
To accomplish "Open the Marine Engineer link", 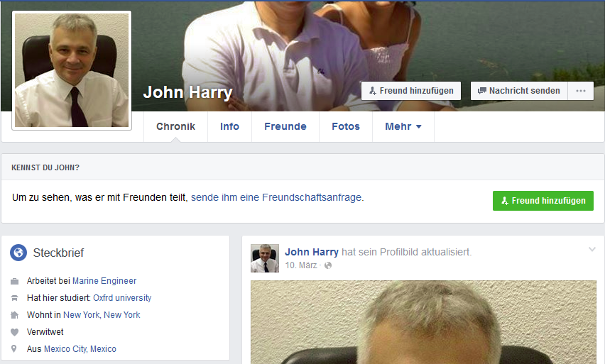I will point(104,281).
